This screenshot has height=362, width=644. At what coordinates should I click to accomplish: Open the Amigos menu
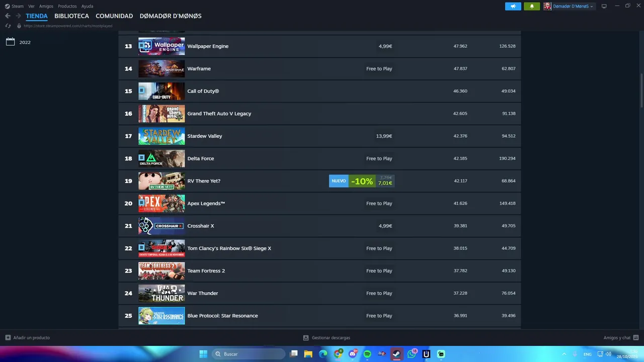pos(46,6)
